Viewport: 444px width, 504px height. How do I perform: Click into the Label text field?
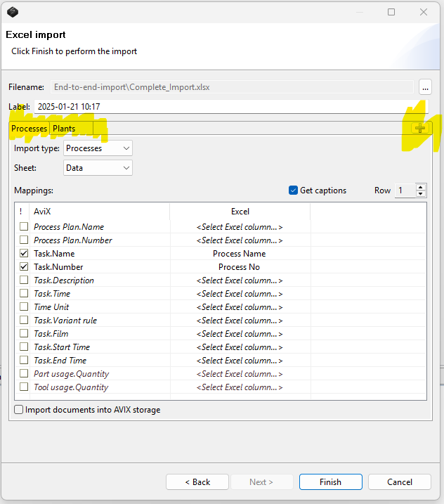(225, 106)
